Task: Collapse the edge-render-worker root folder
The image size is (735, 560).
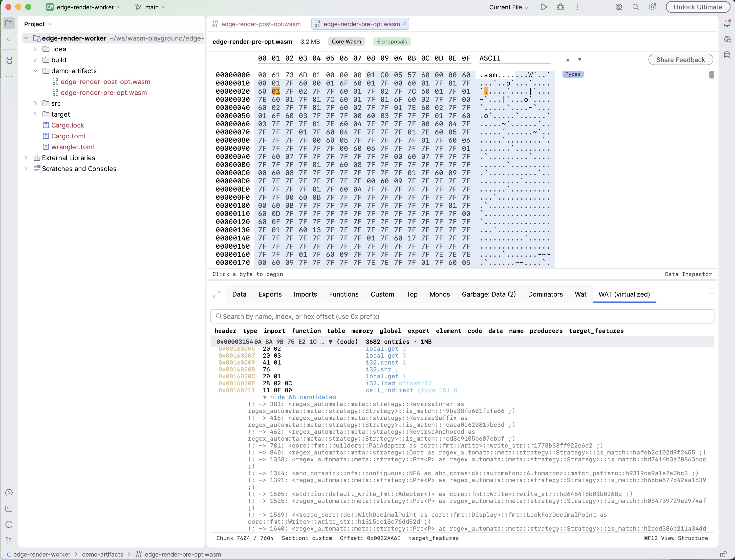Action: pos(26,38)
